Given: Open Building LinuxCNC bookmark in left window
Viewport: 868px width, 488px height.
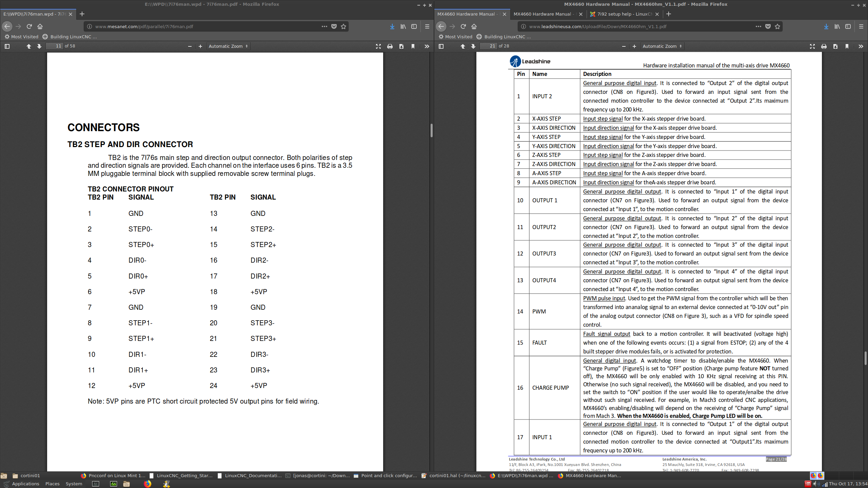Looking at the screenshot, I should click(70, 37).
